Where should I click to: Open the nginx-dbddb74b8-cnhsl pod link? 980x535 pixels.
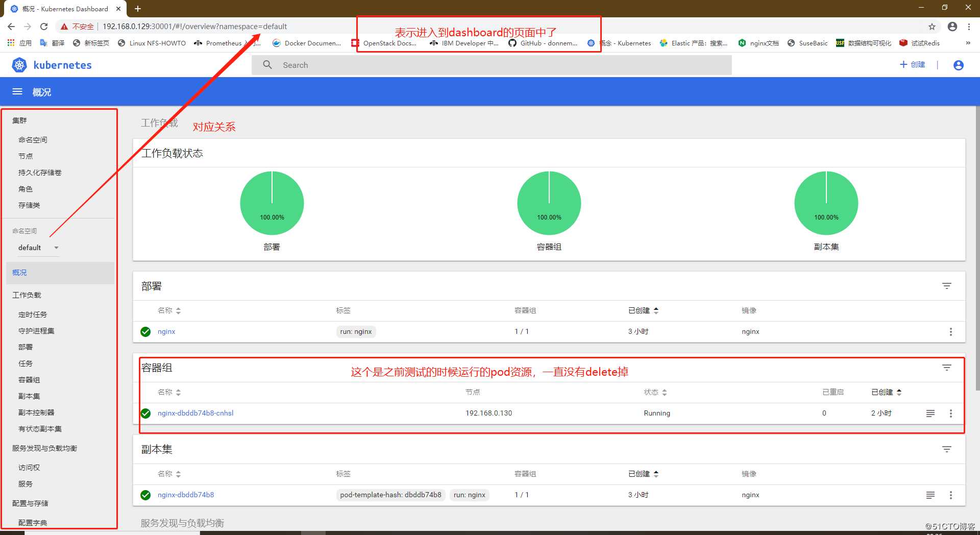point(195,414)
